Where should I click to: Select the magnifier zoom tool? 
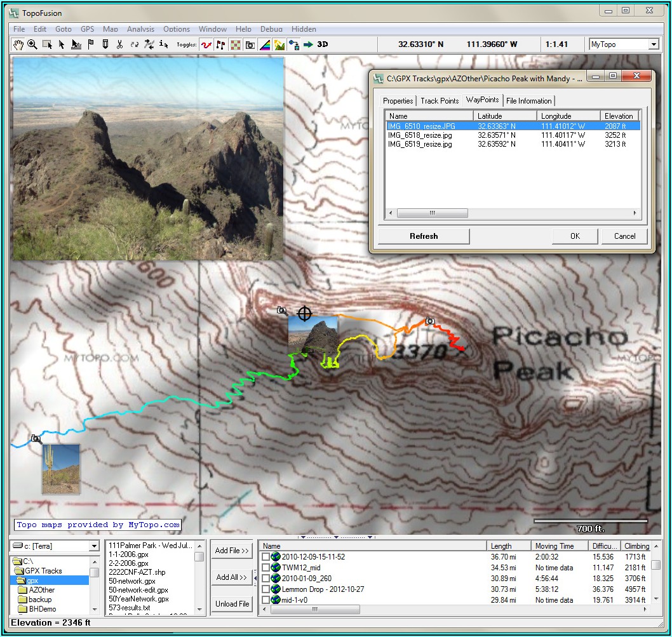pos(32,44)
